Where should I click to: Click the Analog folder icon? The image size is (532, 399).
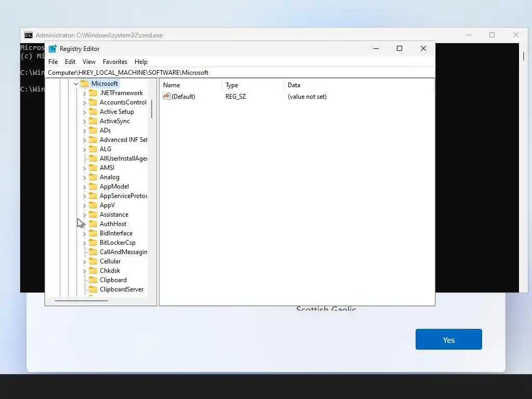(93, 177)
